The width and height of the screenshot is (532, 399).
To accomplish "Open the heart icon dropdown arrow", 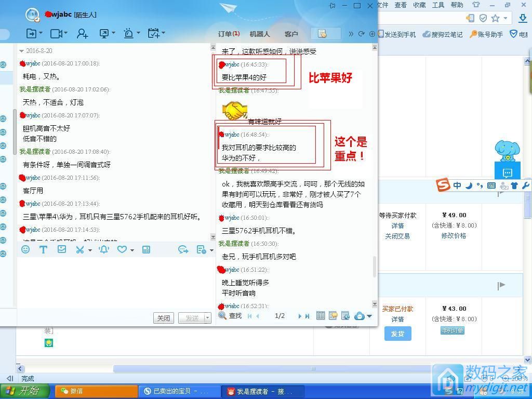I will [132, 250].
